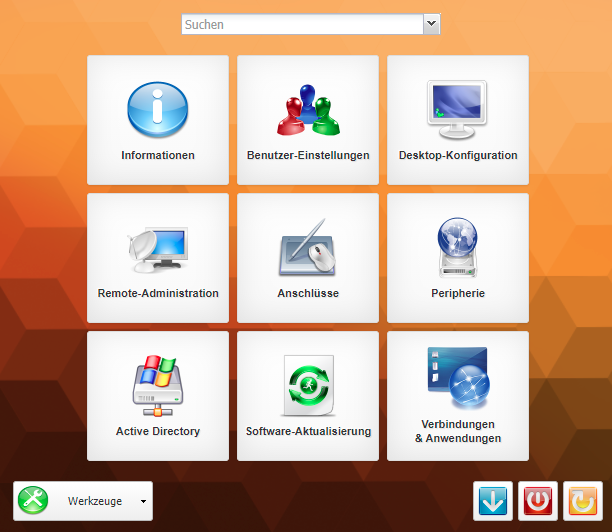Open the Desktop-Konfiguration monitor icon
612x532 pixels.
coord(457,109)
